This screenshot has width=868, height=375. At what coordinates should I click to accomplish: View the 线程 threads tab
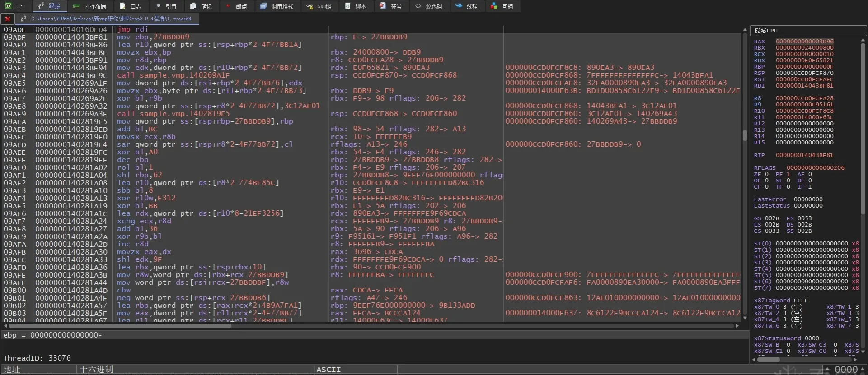[x=467, y=6]
